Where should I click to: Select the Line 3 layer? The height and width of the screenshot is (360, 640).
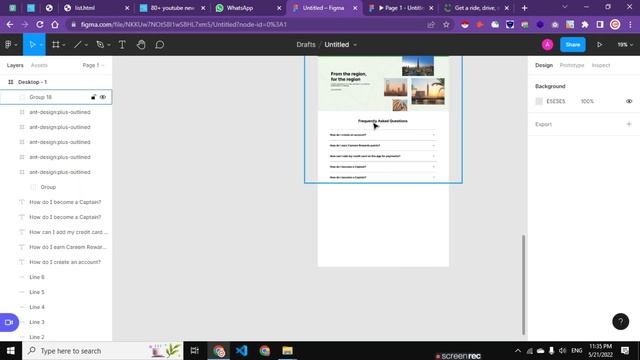point(56,322)
